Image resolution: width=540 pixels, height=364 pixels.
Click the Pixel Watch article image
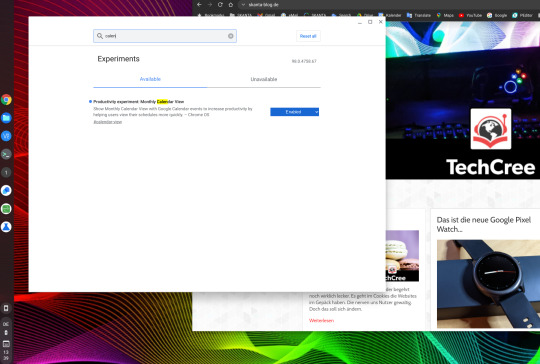click(488, 284)
